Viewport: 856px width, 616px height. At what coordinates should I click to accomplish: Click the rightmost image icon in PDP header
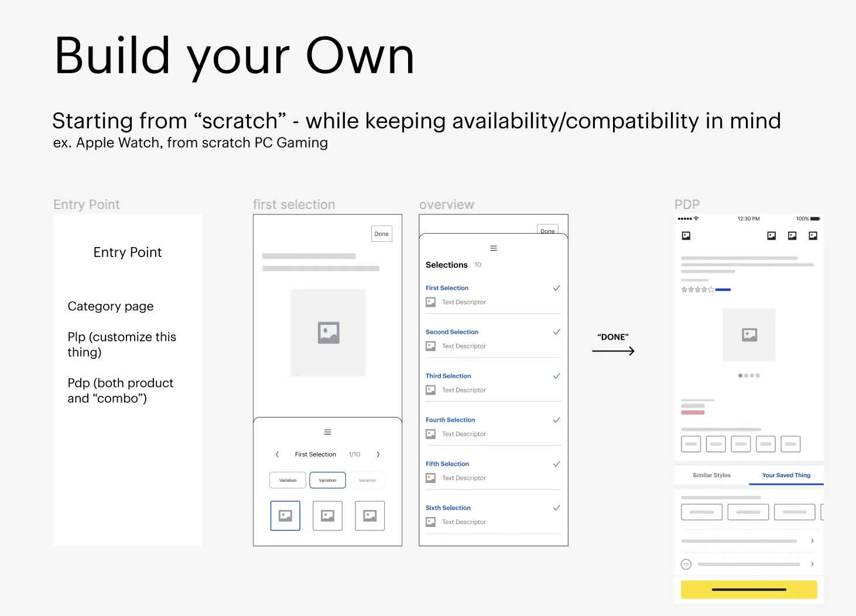coord(813,235)
